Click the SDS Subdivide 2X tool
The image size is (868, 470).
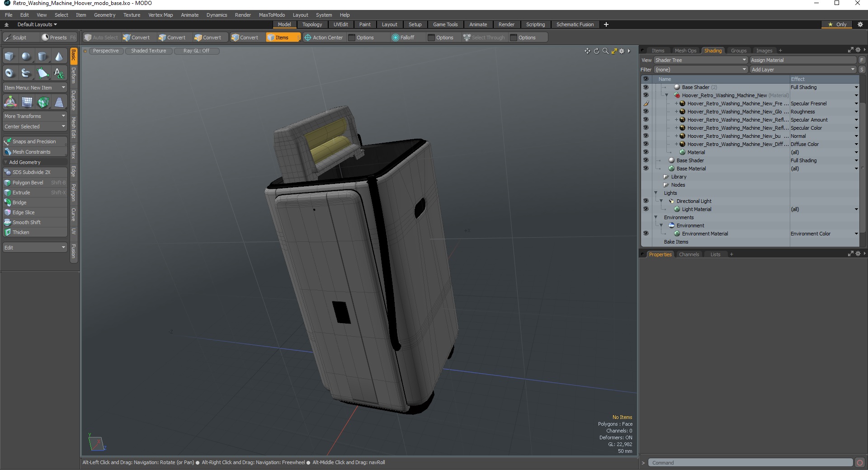point(35,172)
